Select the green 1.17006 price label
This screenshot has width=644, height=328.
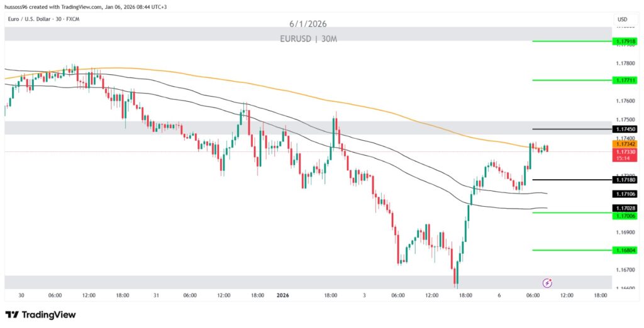(625, 216)
